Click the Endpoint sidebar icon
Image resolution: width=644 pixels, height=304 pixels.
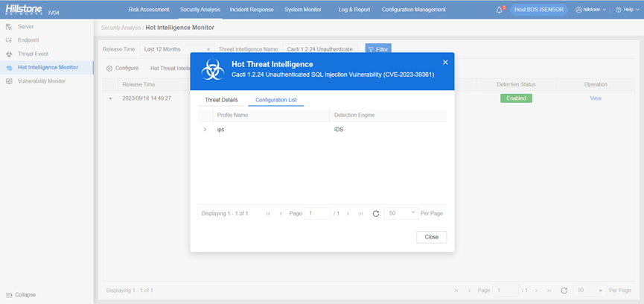pos(9,40)
